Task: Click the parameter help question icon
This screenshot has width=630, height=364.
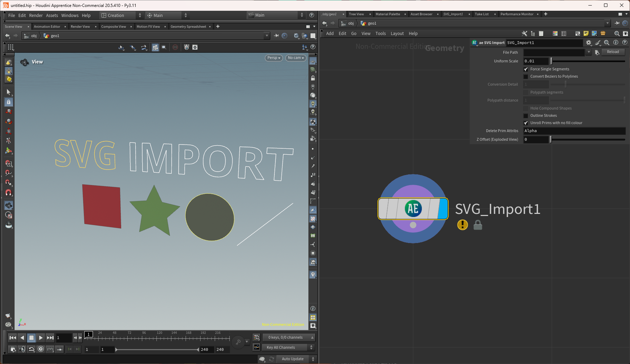Action: tap(625, 43)
